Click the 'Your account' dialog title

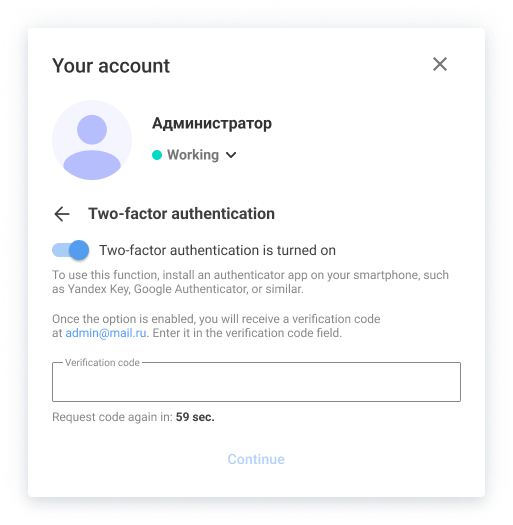111,66
